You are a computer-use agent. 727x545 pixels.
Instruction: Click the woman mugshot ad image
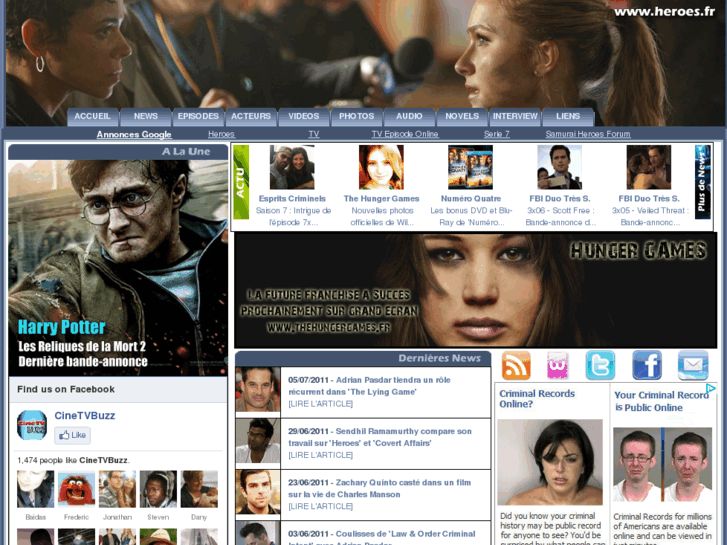point(550,462)
